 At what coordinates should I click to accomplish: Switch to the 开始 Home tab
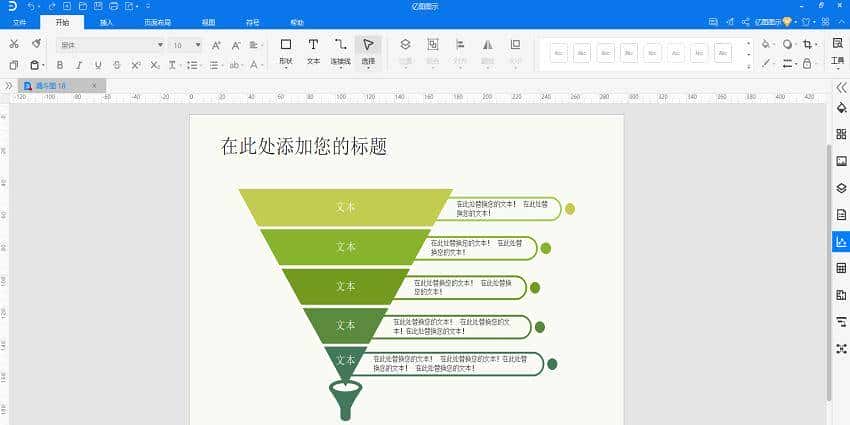[x=62, y=22]
